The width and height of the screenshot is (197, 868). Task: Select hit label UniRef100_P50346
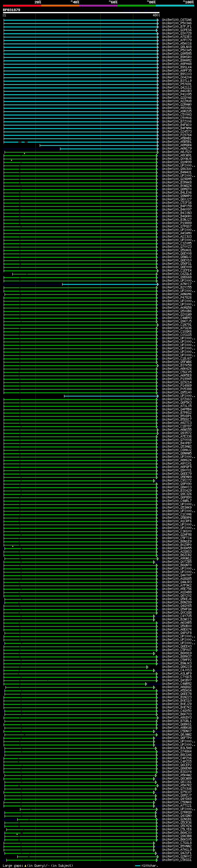coord(177,24)
